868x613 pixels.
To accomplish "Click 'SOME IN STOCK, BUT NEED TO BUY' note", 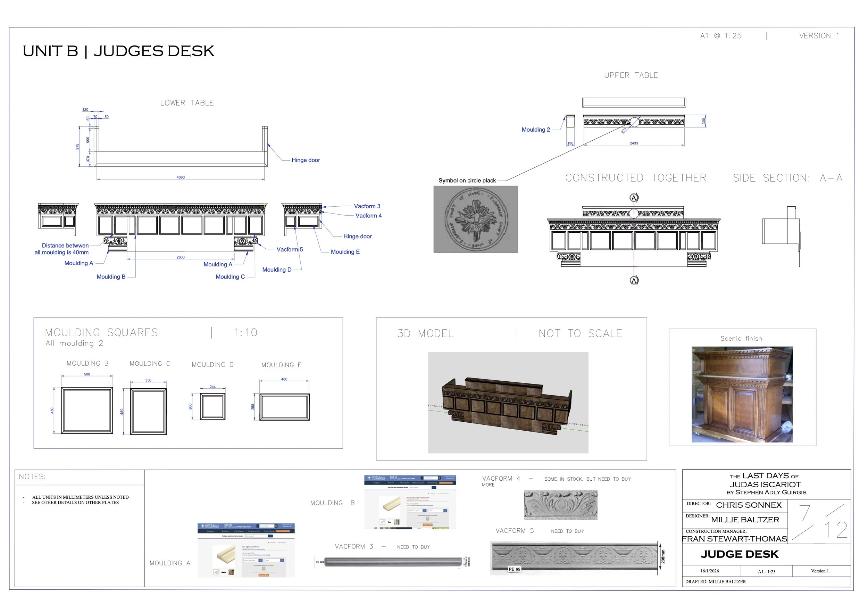I will pos(587,479).
